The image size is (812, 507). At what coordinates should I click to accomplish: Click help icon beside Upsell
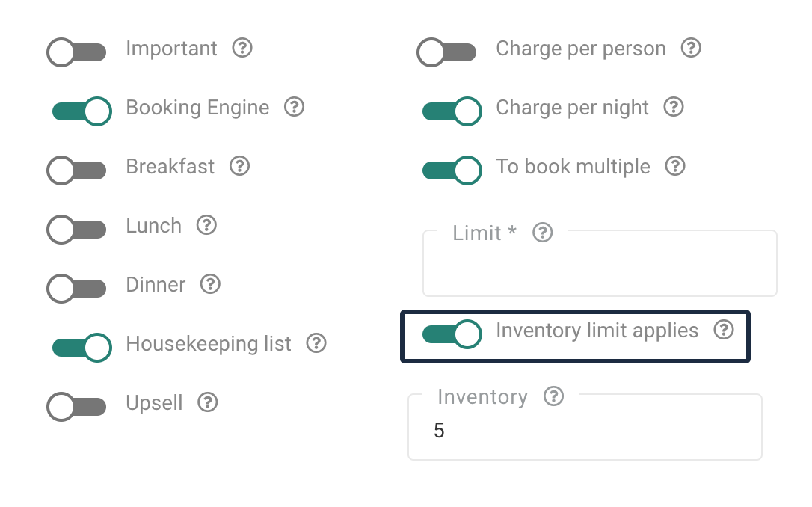[208, 403]
